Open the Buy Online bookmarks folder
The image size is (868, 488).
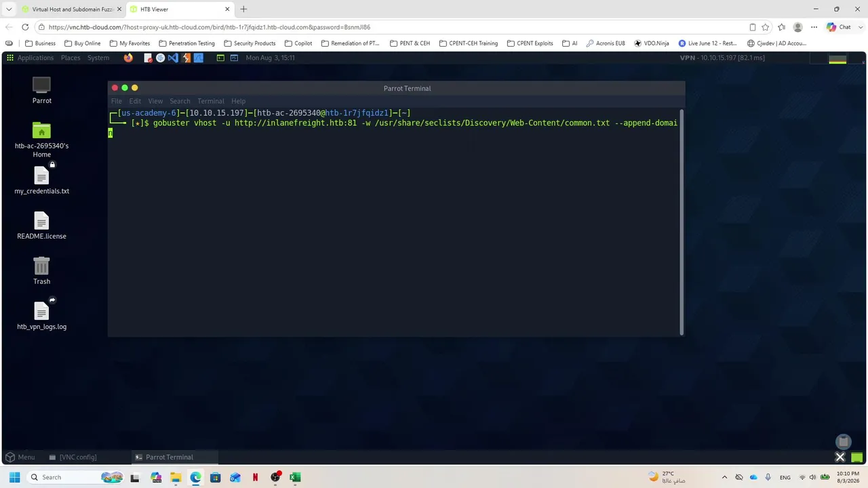coord(82,43)
